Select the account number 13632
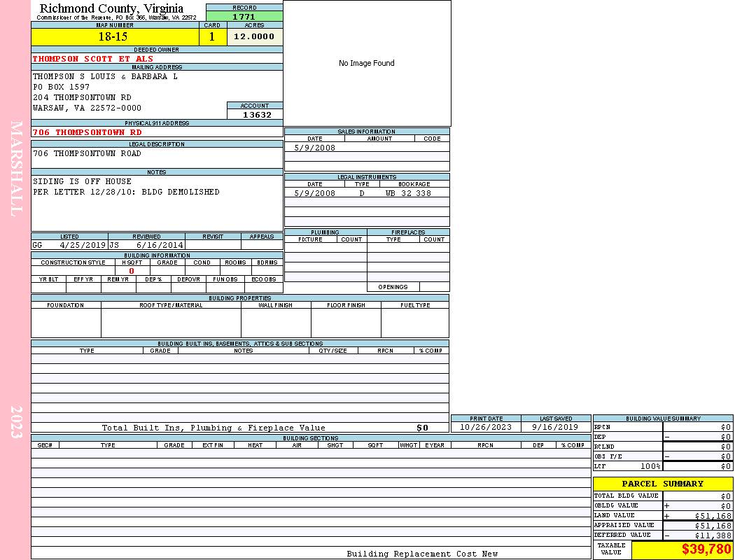Screen dimensions: 735x560 (256, 114)
